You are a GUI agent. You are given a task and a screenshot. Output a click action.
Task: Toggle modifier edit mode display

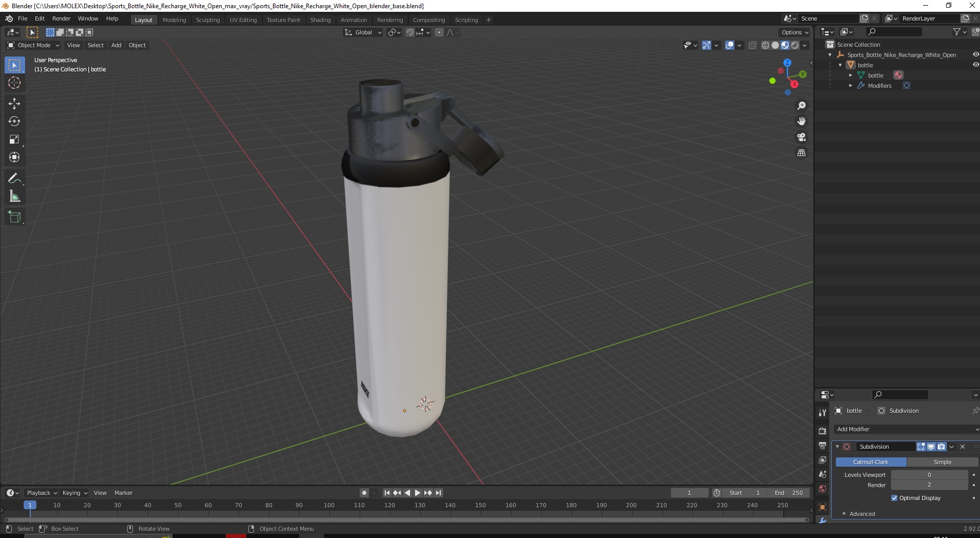[921, 447]
